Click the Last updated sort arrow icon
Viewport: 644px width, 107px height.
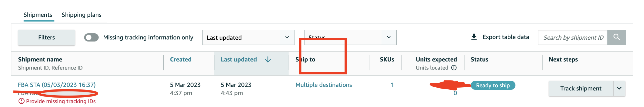268,60
